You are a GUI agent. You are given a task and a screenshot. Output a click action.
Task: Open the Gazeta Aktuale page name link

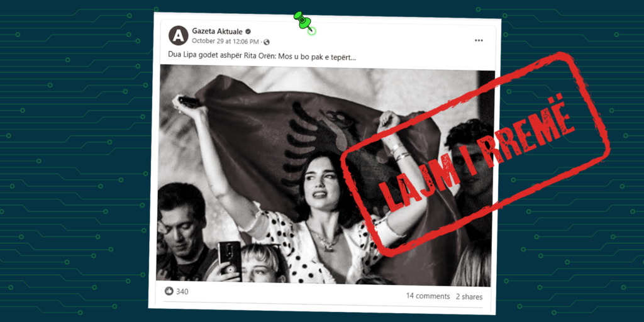click(x=218, y=31)
